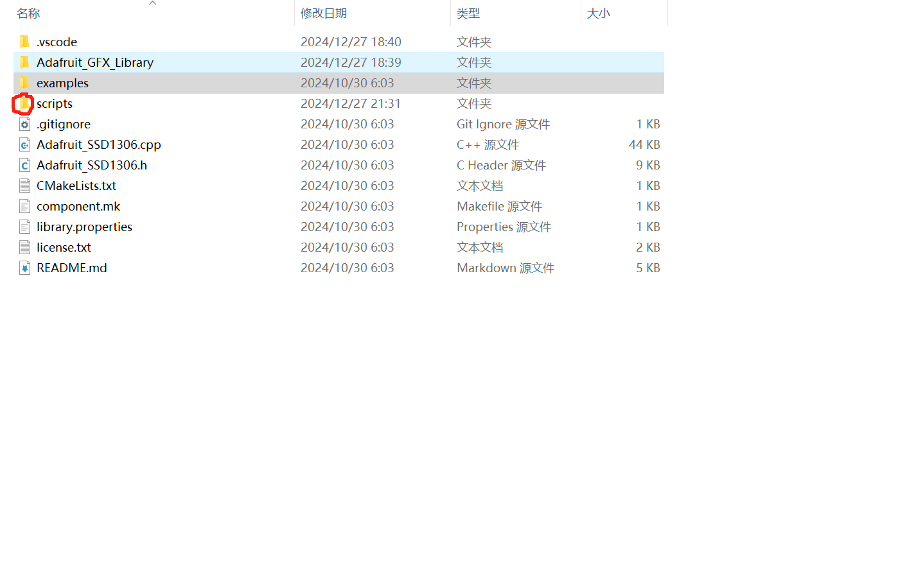This screenshot has width=898, height=588.
Task: Select the "Makefile 源文件" type cell
Action: (500, 206)
